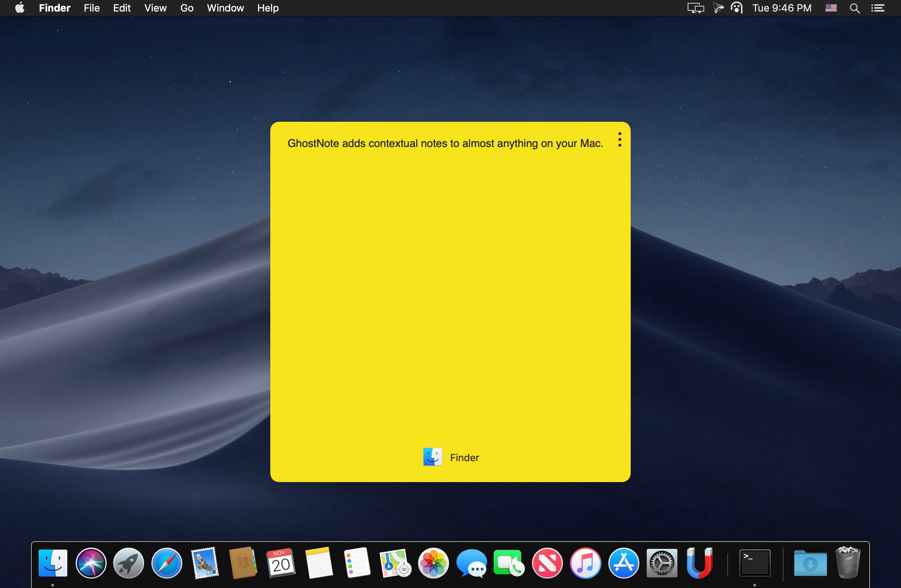Open the Go menu
The height and width of the screenshot is (588, 901).
(187, 8)
